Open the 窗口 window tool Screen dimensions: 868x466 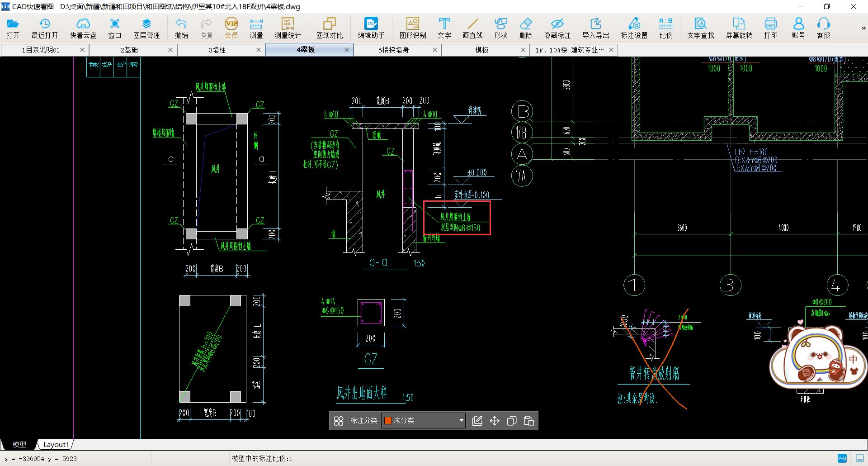point(115,28)
